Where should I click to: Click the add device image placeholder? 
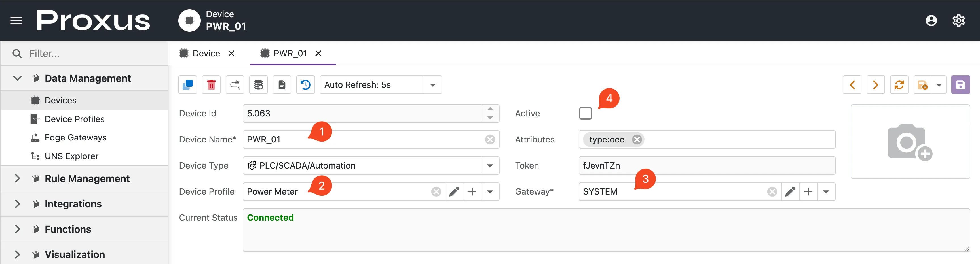[x=910, y=142]
